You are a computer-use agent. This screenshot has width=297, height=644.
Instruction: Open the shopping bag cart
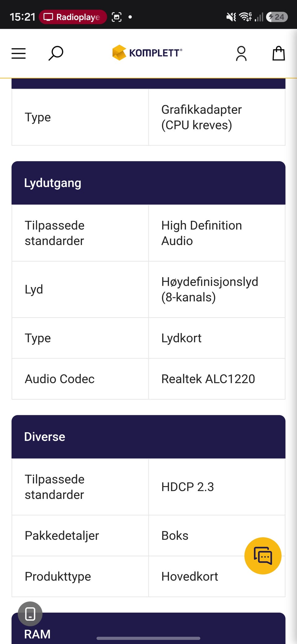tap(278, 53)
